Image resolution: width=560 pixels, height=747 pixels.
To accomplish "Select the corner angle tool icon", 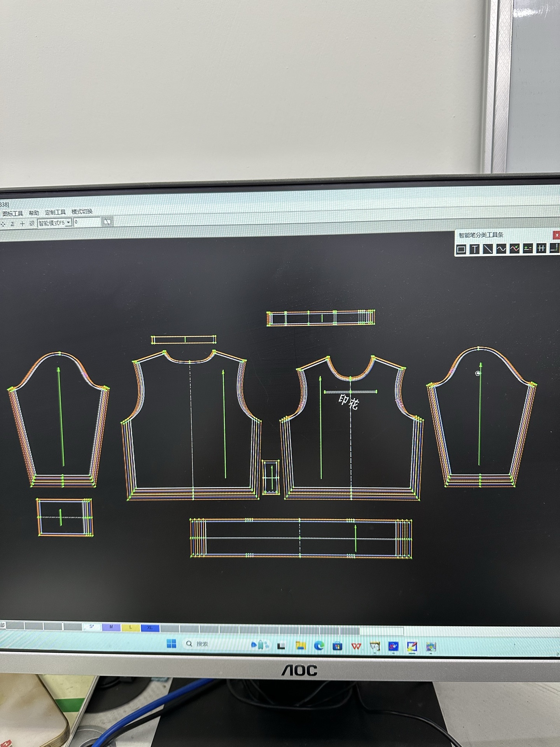I will point(555,248).
